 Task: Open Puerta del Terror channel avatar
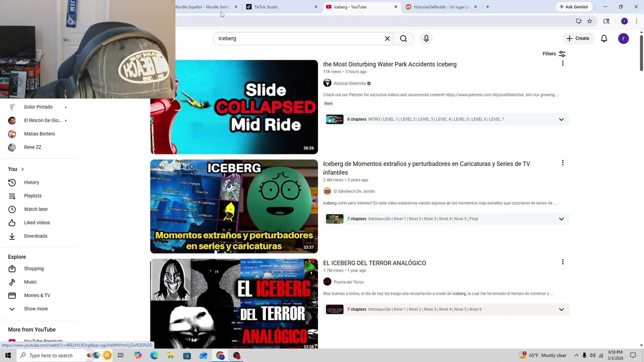(327, 282)
